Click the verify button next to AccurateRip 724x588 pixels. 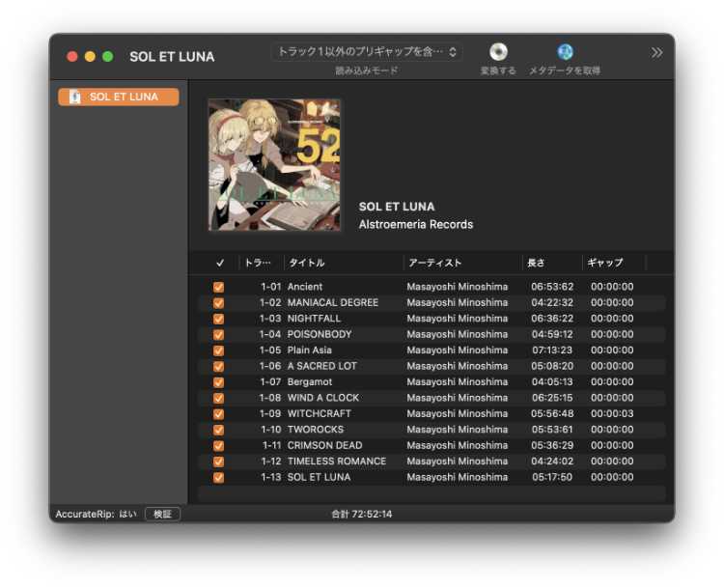tap(162, 514)
